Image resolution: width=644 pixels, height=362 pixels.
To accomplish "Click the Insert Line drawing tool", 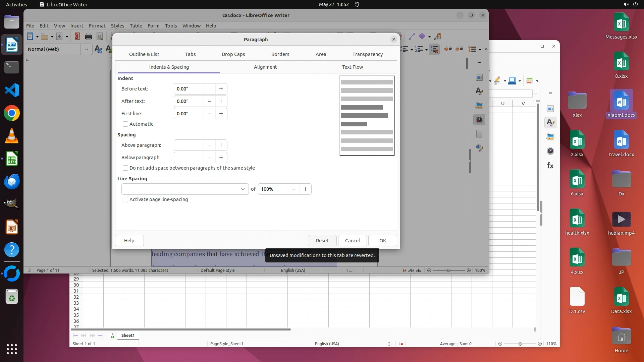I will tap(412, 37).
